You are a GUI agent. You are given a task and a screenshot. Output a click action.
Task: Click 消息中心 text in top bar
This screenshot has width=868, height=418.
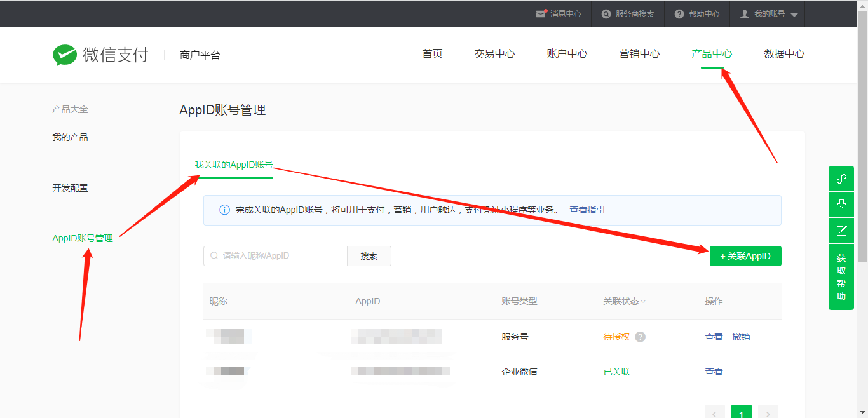(566, 14)
